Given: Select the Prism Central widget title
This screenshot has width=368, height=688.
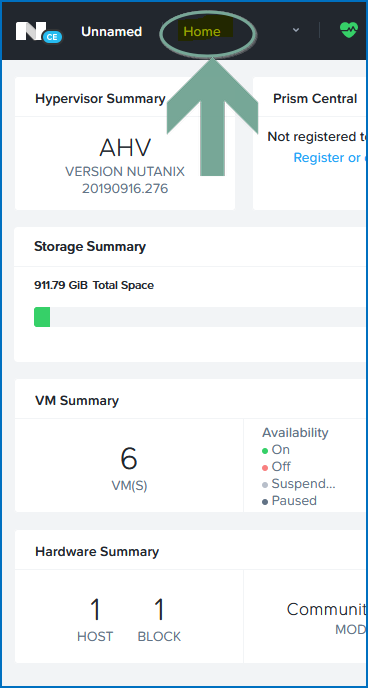Looking at the screenshot, I should click(x=315, y=99).
